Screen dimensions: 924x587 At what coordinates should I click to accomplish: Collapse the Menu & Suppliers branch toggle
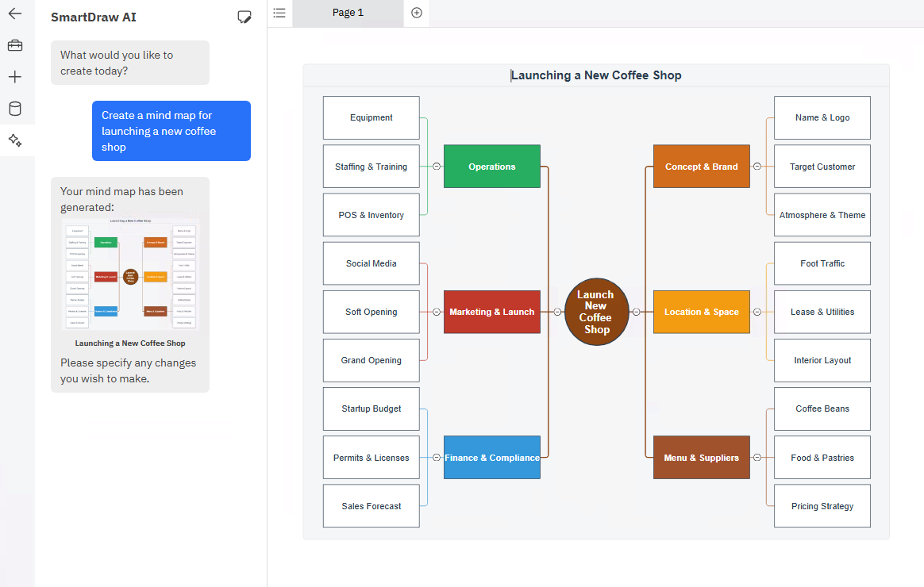(x=757, y=458)
